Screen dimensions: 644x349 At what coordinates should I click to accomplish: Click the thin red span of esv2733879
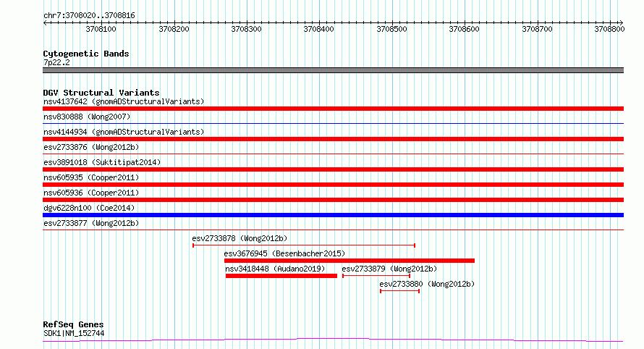tap(376, 276)
